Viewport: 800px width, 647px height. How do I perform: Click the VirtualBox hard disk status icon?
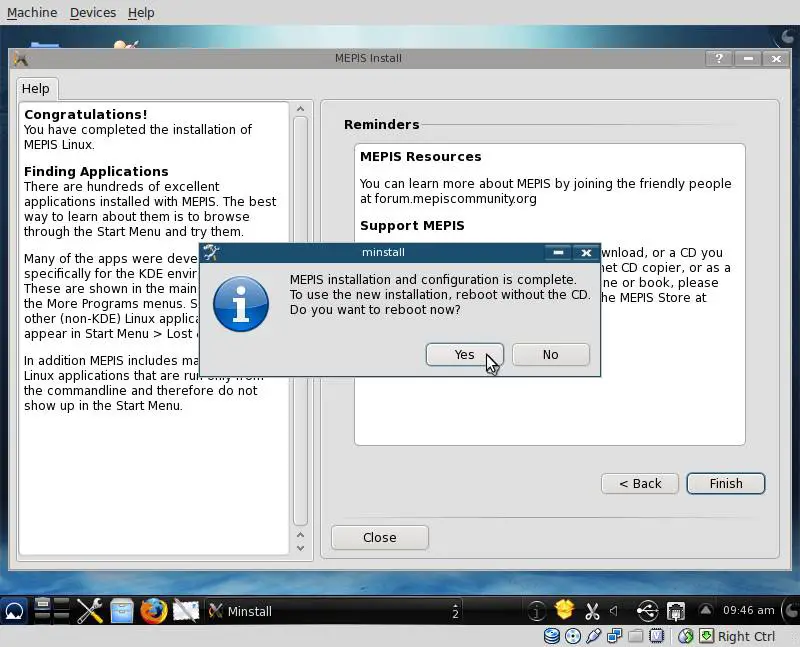coord(552,636)
